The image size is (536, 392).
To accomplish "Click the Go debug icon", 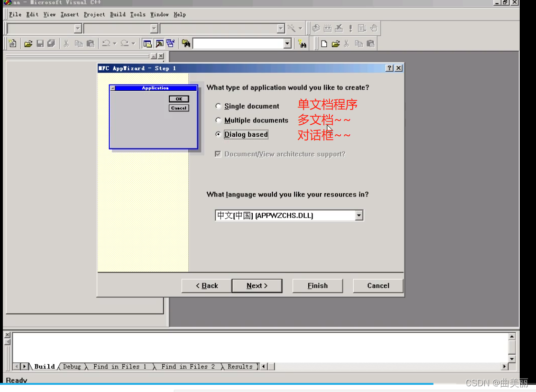I will (x=362, y=28).
